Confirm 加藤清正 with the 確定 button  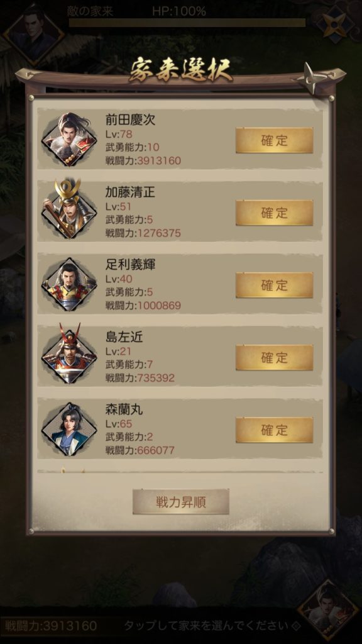click(274, 213)
